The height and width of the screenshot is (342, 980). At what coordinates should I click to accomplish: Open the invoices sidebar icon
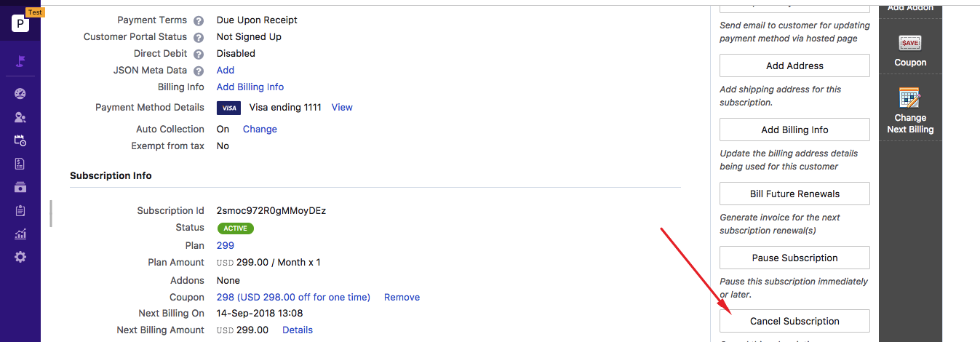coord(20,164)
